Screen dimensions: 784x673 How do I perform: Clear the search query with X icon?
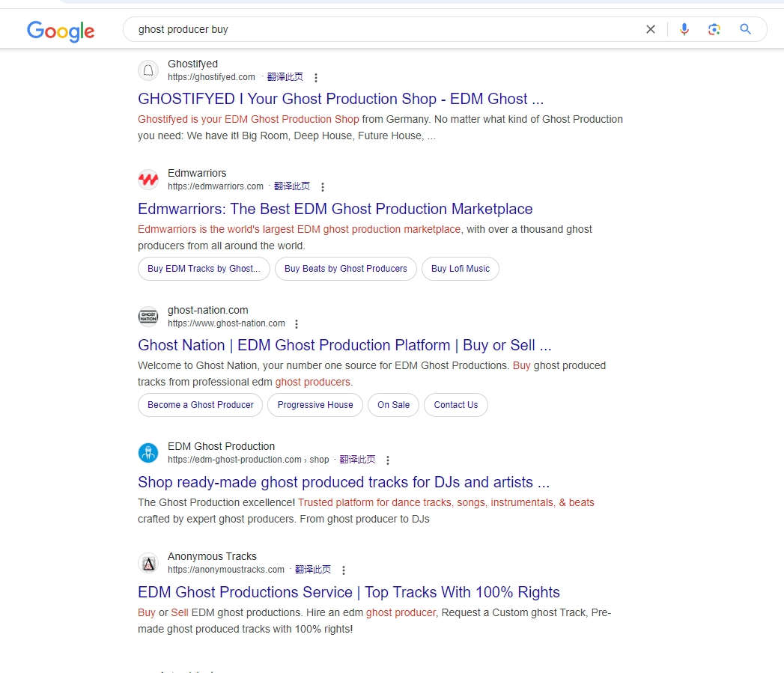651,29
